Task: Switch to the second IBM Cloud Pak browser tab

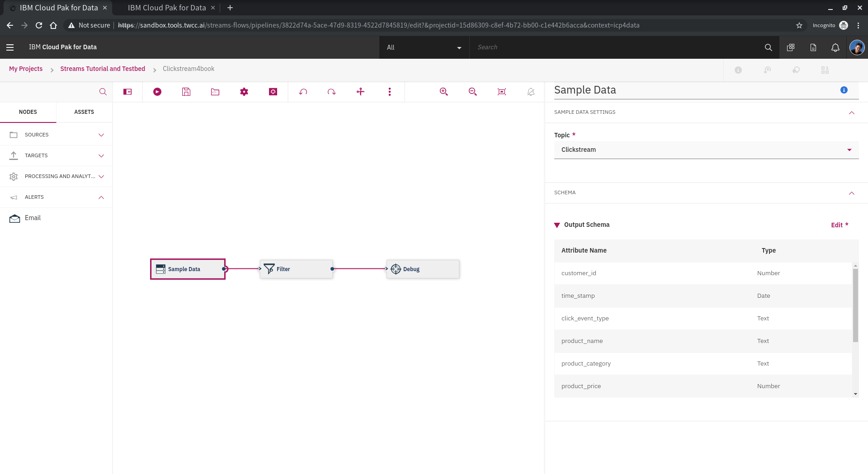Action: point(166,8)
